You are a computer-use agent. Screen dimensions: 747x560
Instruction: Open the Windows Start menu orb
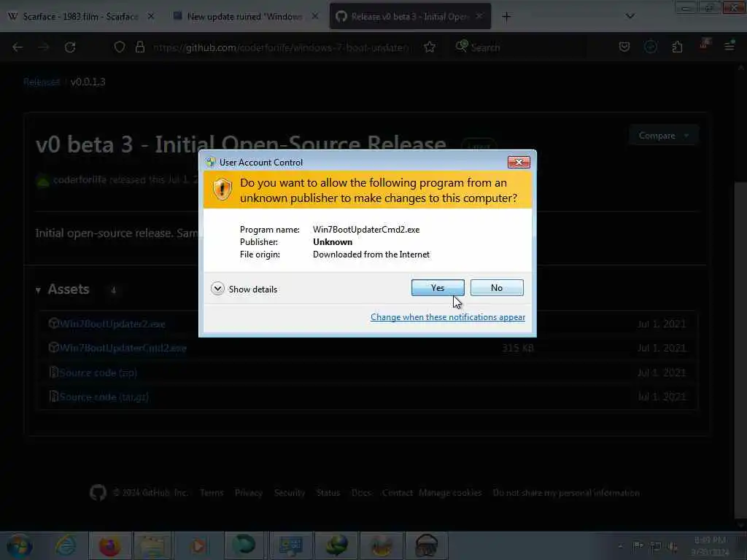[19, 546]
